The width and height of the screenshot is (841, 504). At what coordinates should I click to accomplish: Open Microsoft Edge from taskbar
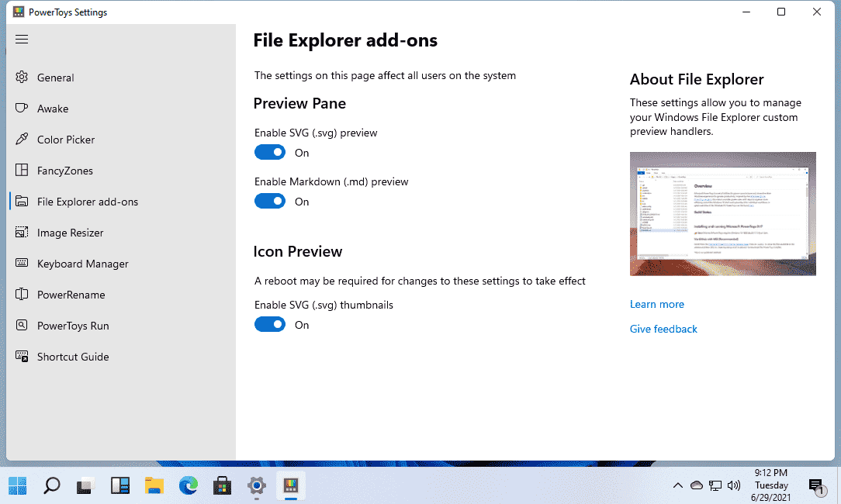coord(189,485)
